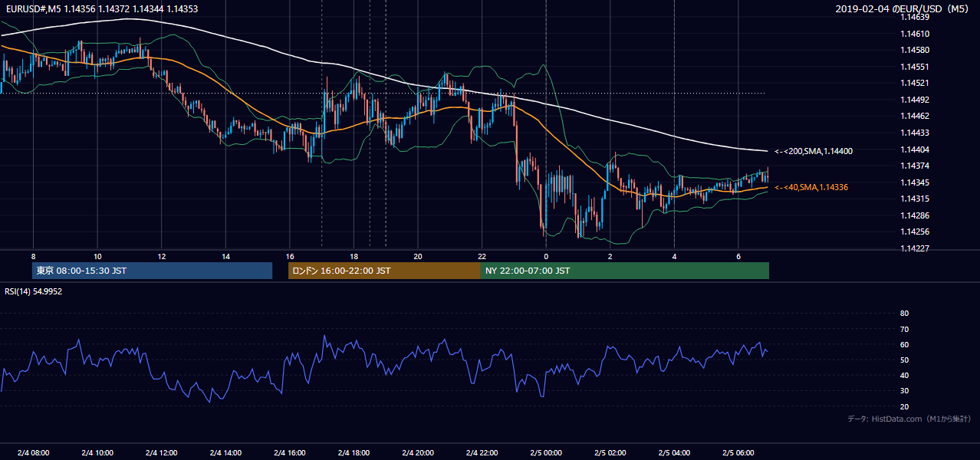
Task: Select the 1.14580 price axis label
Action: 916,51
